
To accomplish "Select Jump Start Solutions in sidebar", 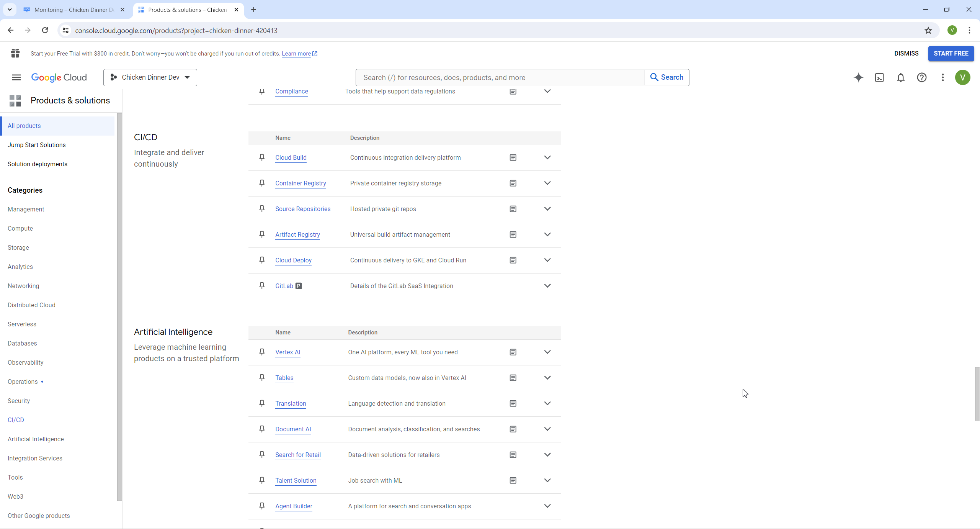I will click(37, 145).
